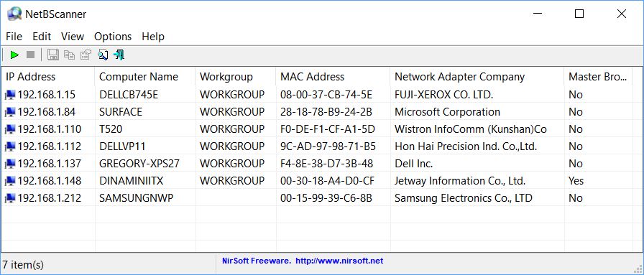Select the GREGORY-XPS27 row
The width and height of the screenshot is (644, 275).
(x=317, y=164)
